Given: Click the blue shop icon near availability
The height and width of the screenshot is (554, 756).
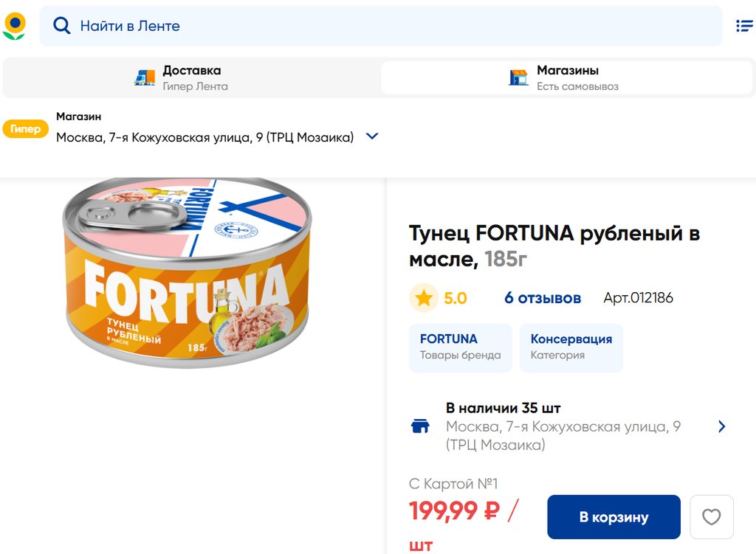Looking at the screenshot, I should pyautogui.click(x=420, y=426).
